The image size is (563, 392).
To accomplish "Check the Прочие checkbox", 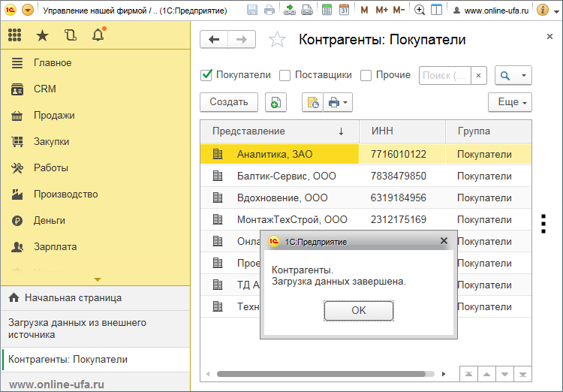I will 366,75.
